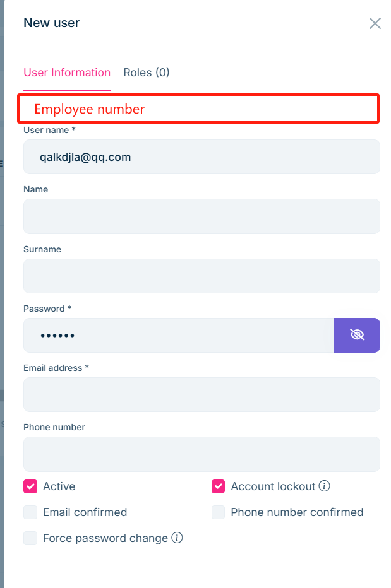Click the New user dialog heading
391x588 pixels.
tap(52, 23)
